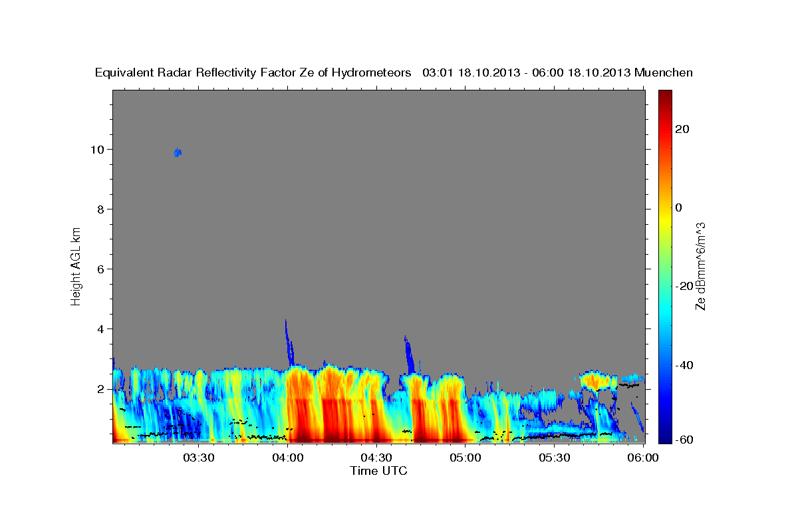This screenshot has height=532, width=798.
Task: Click the colorbar label '-60'
Action: (x=685, y=439)
